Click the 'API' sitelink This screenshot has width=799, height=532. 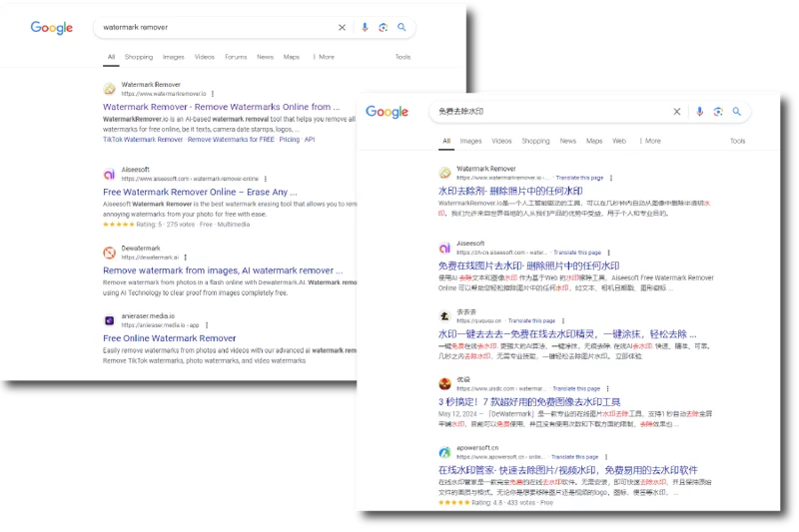(310, 140)
